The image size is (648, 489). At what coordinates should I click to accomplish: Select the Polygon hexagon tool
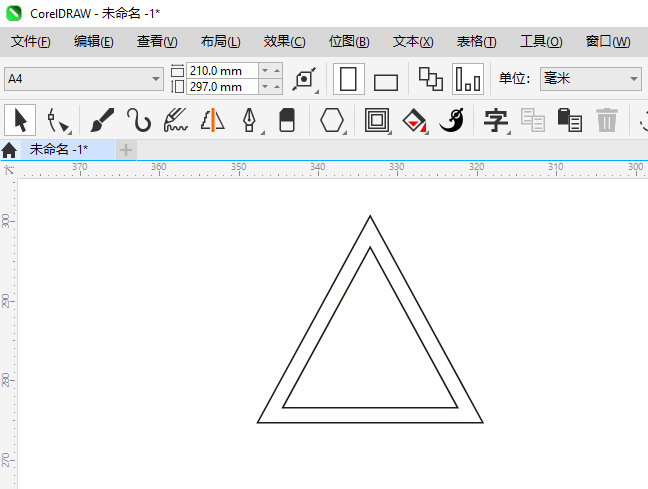click(x=332, y=120)
